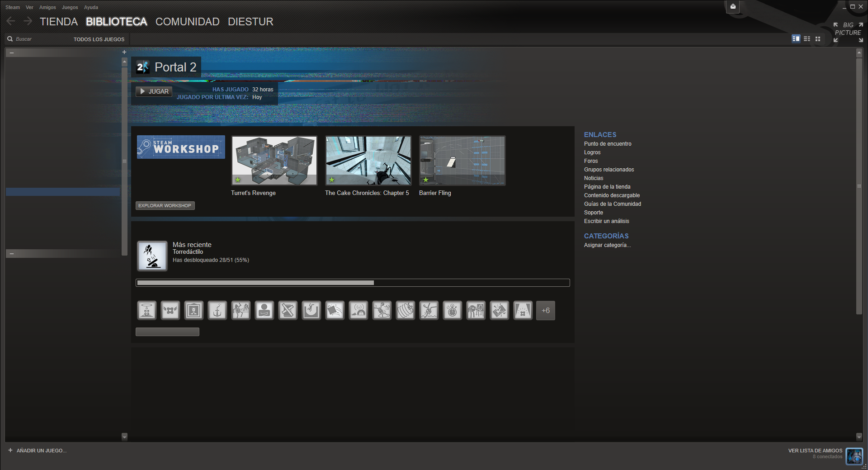Click the coiled tunnel achievement icon
868x470 pixels.
tap(406, 310)
